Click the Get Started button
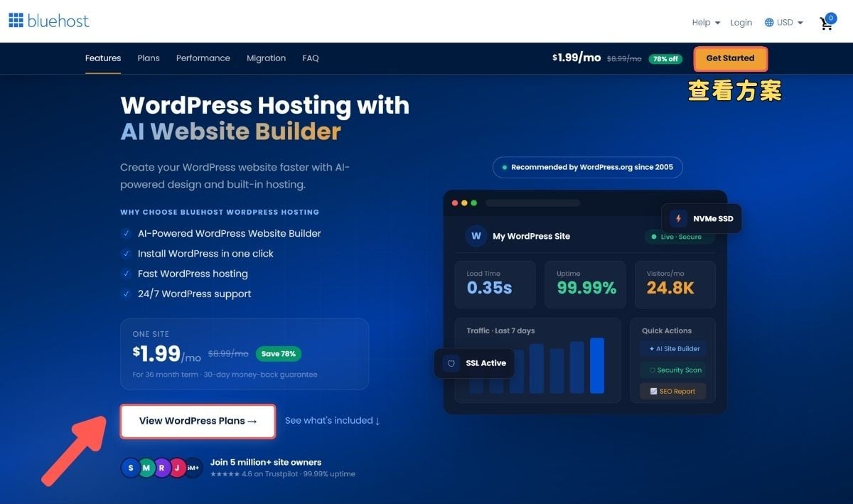The image size is (853, 504). click(730, 58)
